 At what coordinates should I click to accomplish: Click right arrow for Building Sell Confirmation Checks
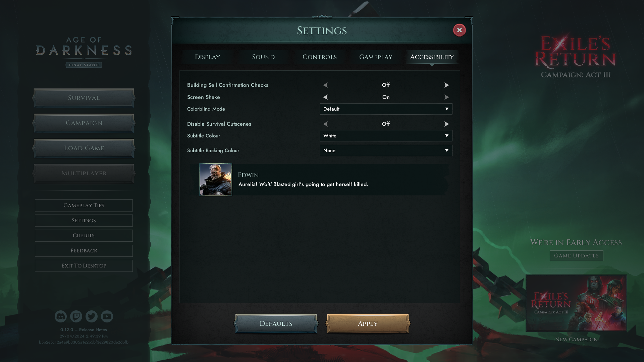coord(446,85)
